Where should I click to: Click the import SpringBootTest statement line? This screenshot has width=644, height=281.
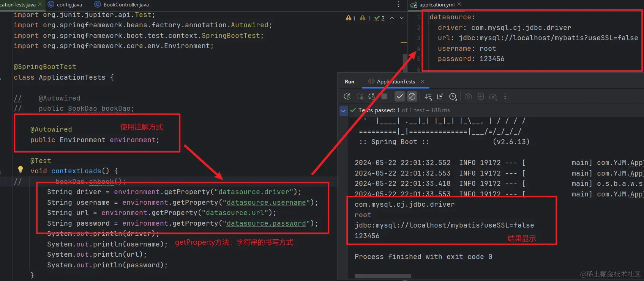pos(139,36)
